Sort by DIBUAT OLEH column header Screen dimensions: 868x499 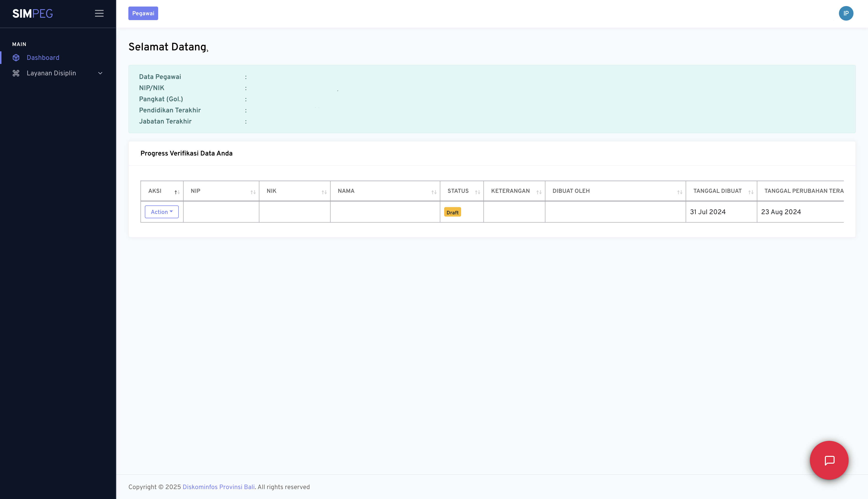pyautogui.click(x=571, y=191)
